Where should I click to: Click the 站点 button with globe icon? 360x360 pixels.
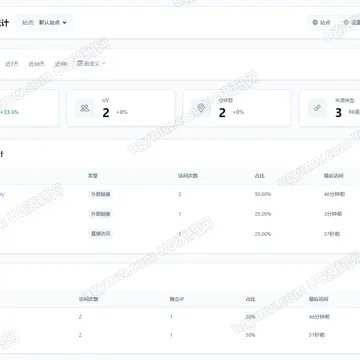click(x=321, y=23)
